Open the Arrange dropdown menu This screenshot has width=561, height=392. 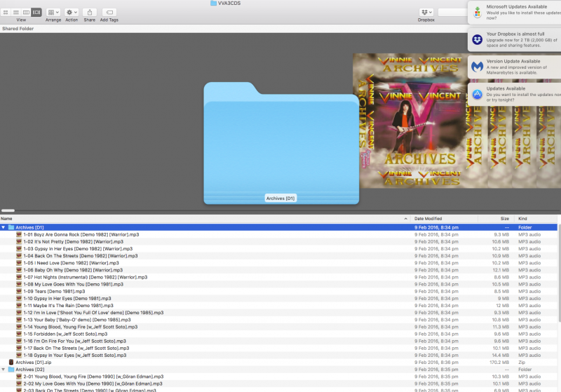tap(53, 13)
